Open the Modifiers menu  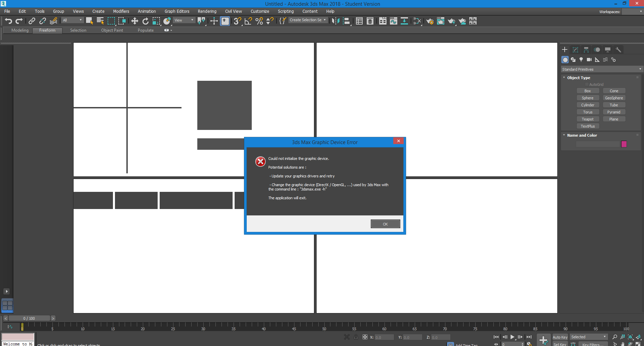point(121,11)
